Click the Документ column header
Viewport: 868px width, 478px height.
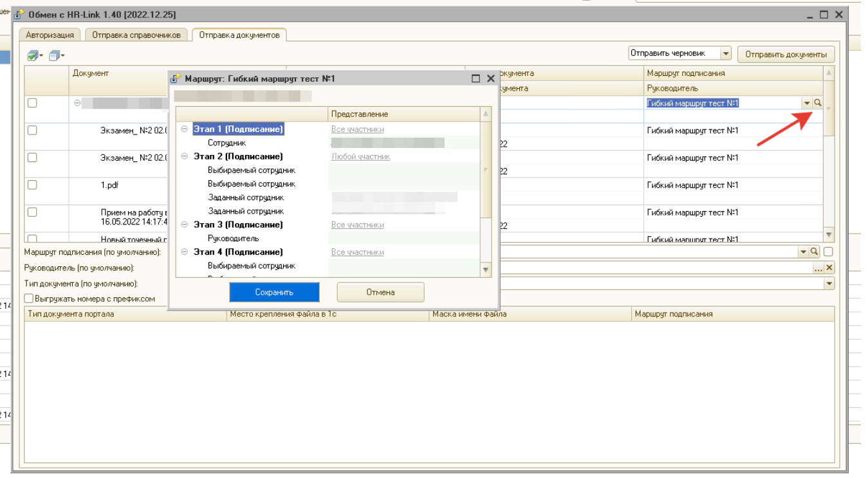[91, 73]
